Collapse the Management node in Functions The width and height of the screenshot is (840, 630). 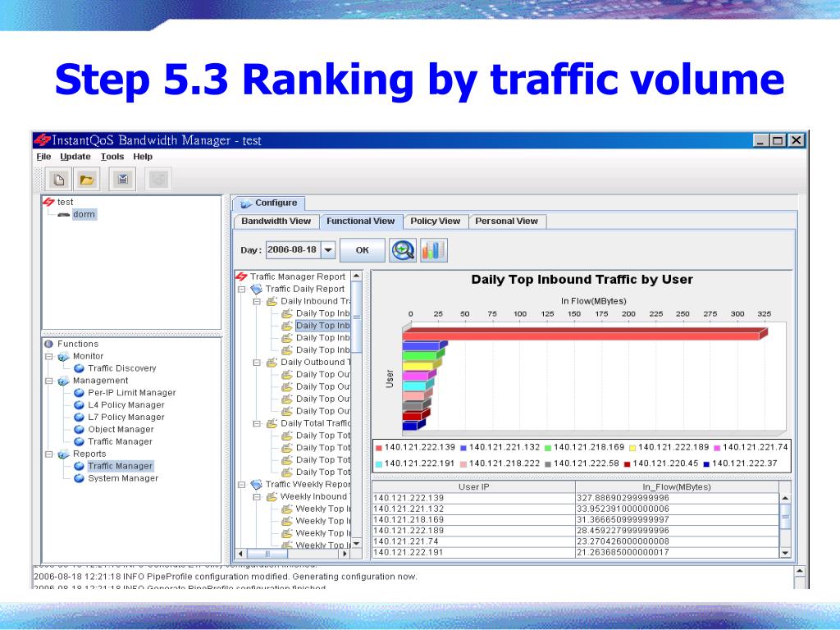pyautogui.click(x=49, y=381)
